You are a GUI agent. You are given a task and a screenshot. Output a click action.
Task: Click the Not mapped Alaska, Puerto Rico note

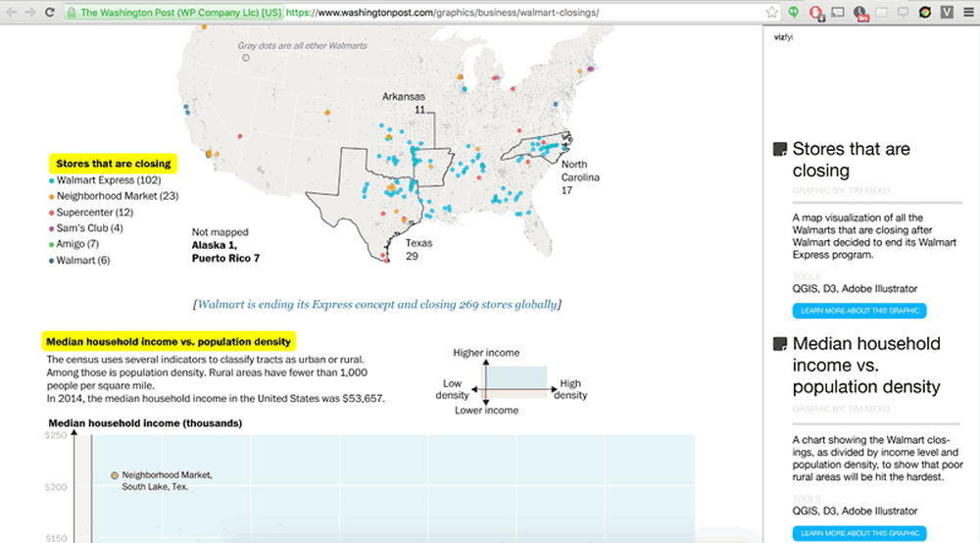coord(225,245)
